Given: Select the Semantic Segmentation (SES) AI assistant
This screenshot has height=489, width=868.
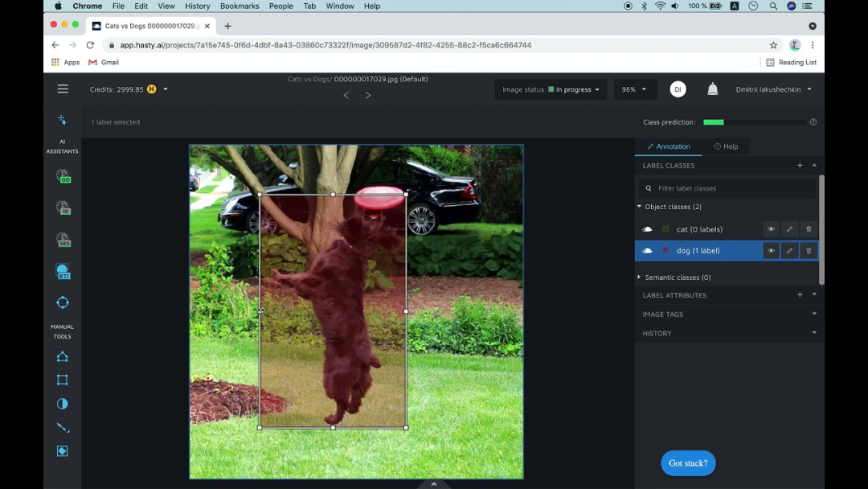Looking at the screenshot, I should 63,240.
